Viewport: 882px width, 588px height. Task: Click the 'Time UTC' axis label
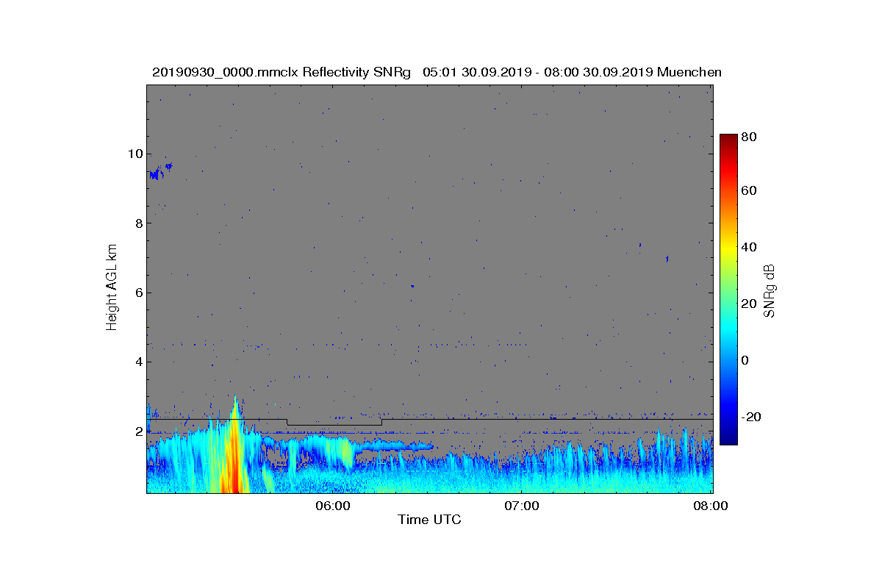pyautogui.click(x=430, y=520)
